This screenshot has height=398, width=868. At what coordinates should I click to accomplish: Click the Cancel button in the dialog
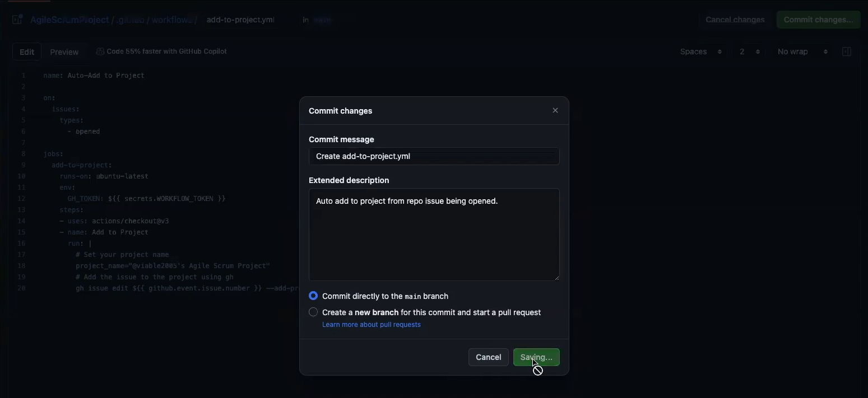click(x=488, y=357)
